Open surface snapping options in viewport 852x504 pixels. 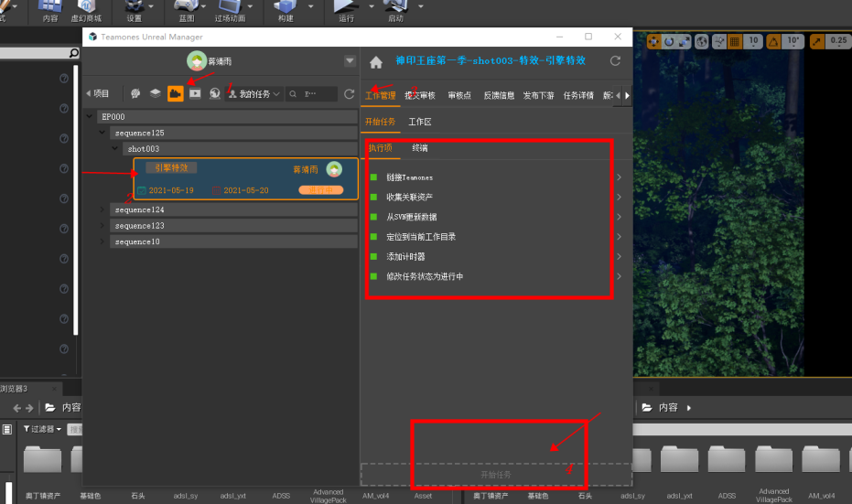click(x=719, y=41)
